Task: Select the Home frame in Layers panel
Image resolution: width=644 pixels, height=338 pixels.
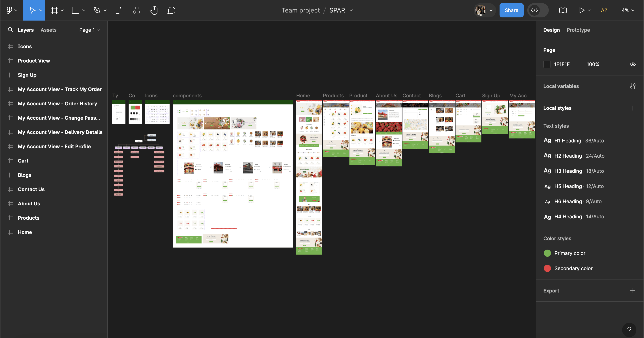Action: [25, 232]
